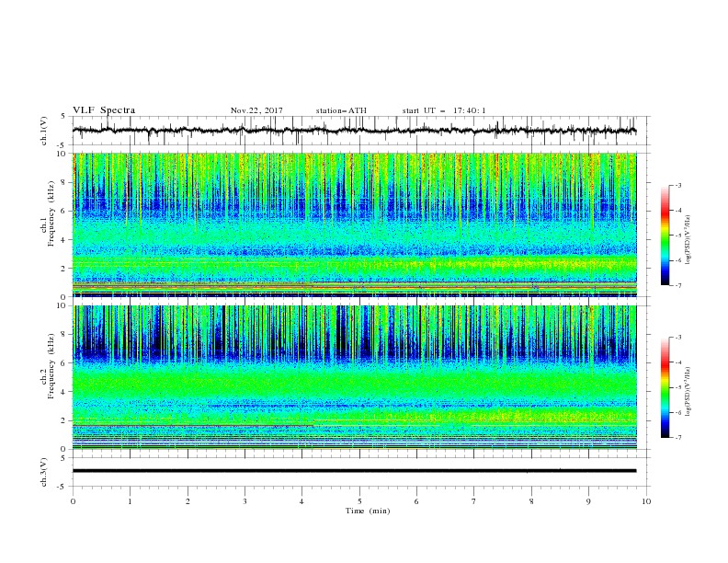Viewport: 728px width, 563px height.
Task: Select the date 'Nov.22, 2017'
Action: 256,110
